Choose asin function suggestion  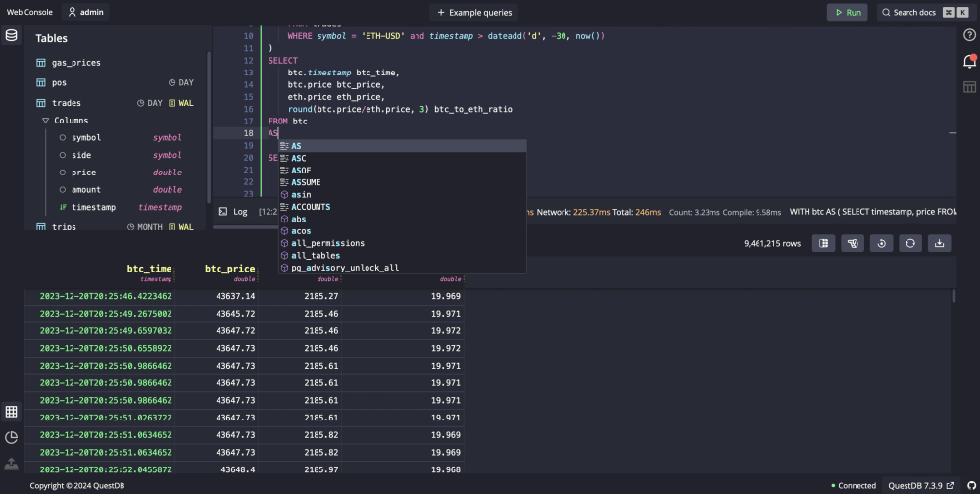(403, 194)
